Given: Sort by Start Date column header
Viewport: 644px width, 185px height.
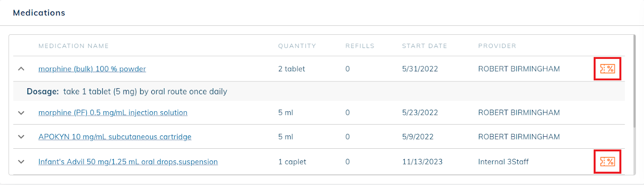Looking at the screenshot, I should [x=425, y=46].
